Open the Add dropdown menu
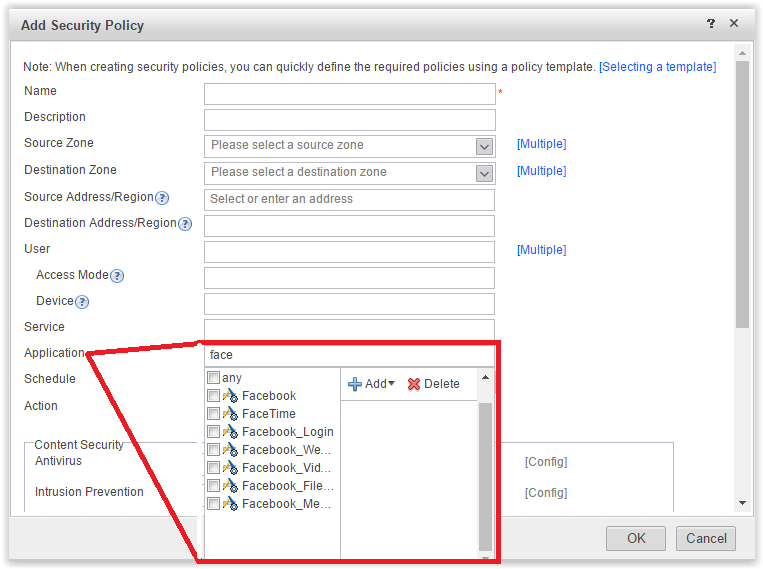This screenshot has height=569, width=763. click(x=372, y=384)
